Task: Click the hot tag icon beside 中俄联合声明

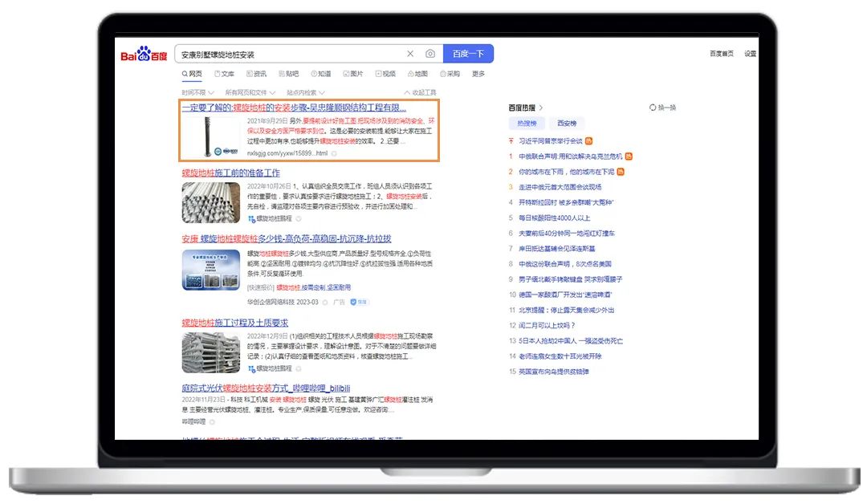Action: click(629, 156)
